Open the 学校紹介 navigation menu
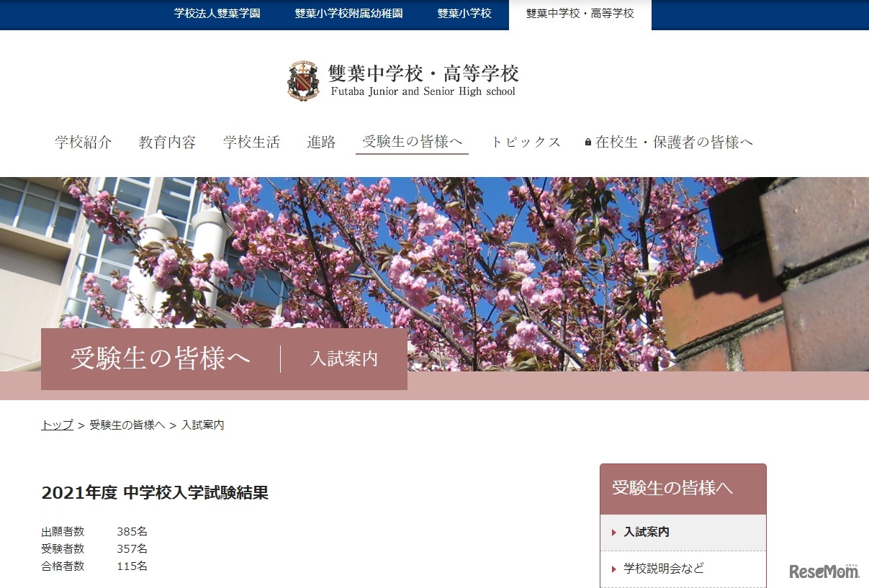Image resolution: width=869 pixels, height=588 pixels. (x=83, y=143)
